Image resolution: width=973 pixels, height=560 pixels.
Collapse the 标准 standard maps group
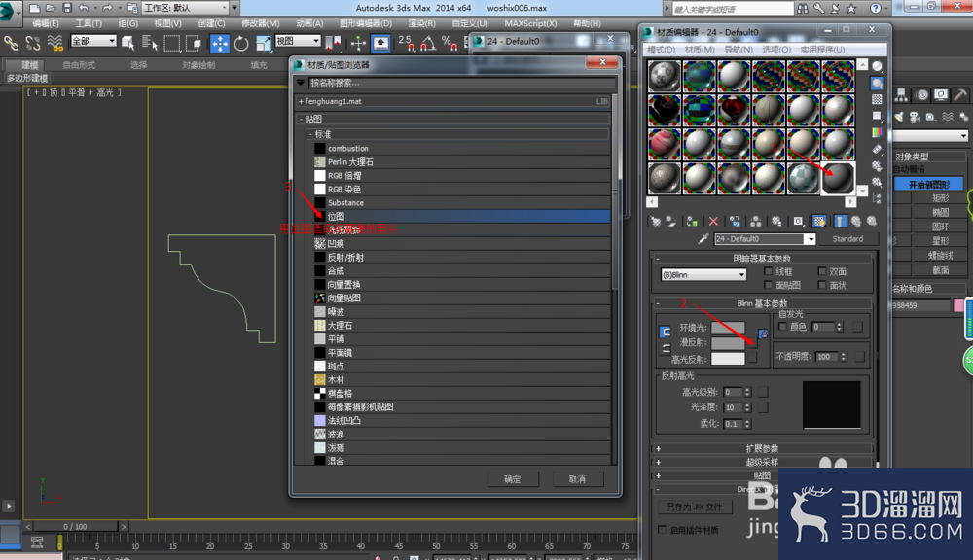311,134
